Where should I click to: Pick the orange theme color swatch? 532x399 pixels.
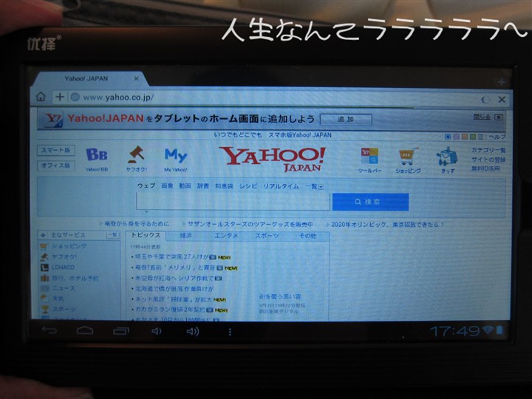click(465, 137)
